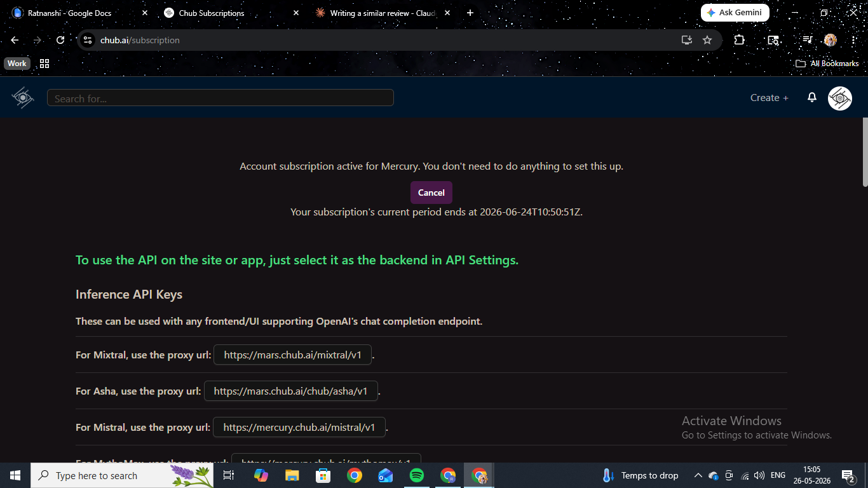Open the Chrome profile picture

pyautogui.click(x=830, y=40)
